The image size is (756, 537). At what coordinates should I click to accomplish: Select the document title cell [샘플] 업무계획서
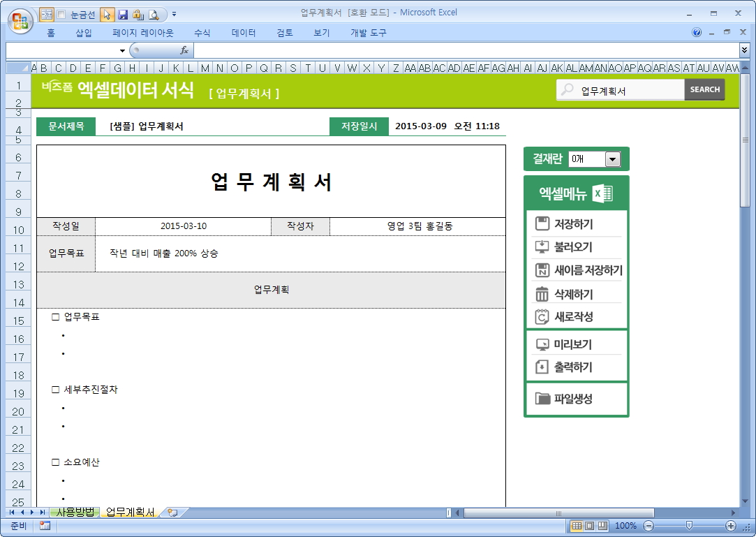[x=212, y=126]
